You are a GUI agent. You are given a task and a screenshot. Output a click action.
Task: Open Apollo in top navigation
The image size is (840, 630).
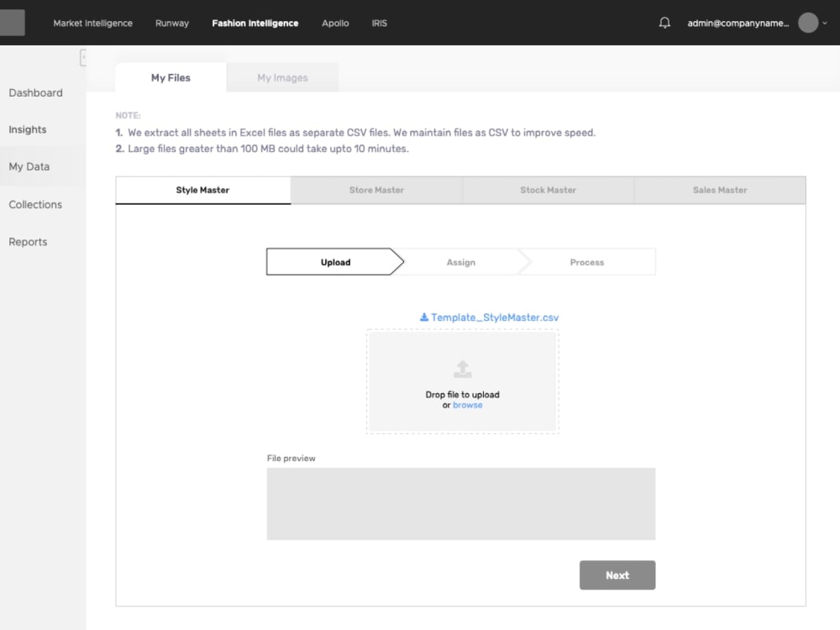click(335, 23)
